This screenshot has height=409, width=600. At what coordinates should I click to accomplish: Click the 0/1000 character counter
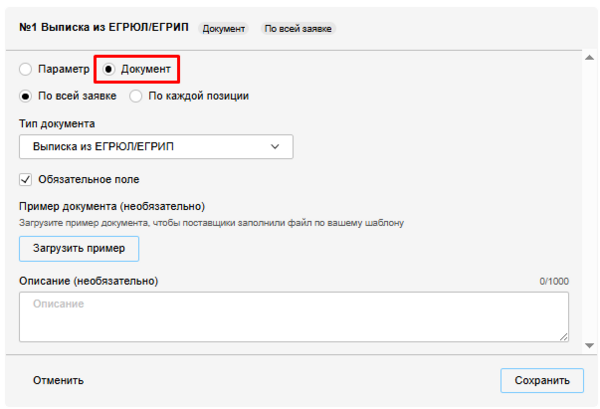[554, 282]
